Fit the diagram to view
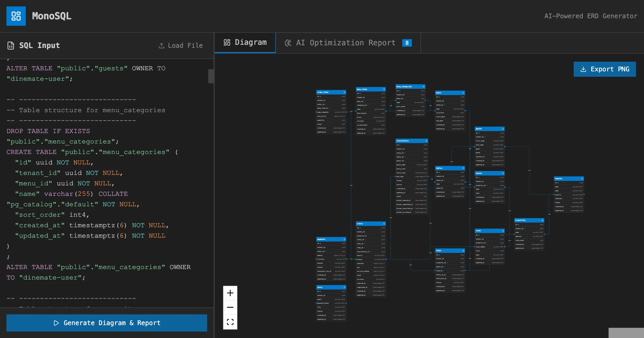This screenshot has width=644, height=338. pyautogui.click(x=230, y=322)
